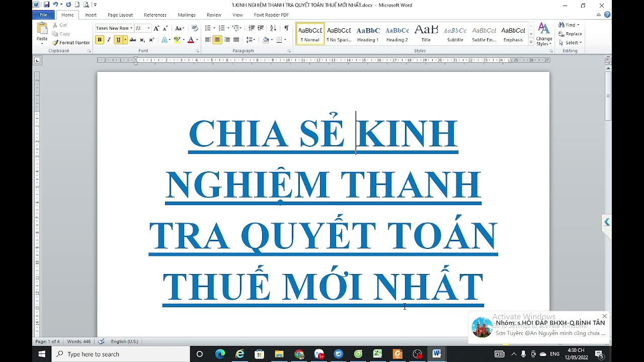
Task: Open Google Chrome from taskbar
Action: (299, 354)
